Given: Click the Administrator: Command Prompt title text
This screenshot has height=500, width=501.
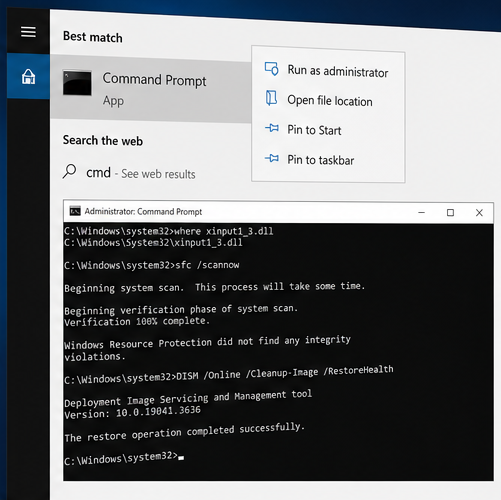Looking at the screenshot, I should (143, 211).
